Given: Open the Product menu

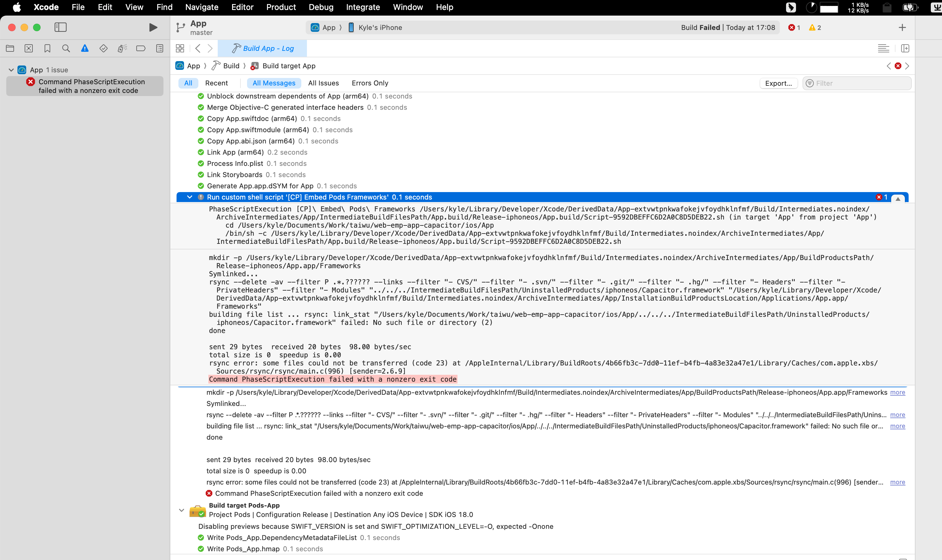Looking at the screenshot, I should 281,7.
